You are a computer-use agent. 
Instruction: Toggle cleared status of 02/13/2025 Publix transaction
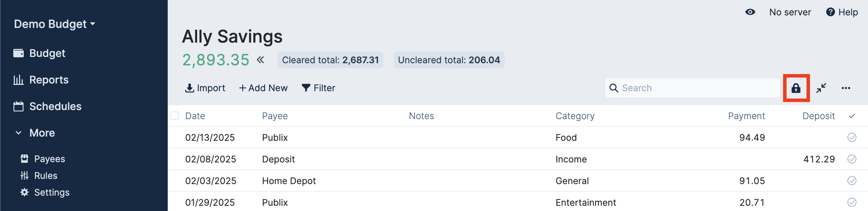pos(852,137)
